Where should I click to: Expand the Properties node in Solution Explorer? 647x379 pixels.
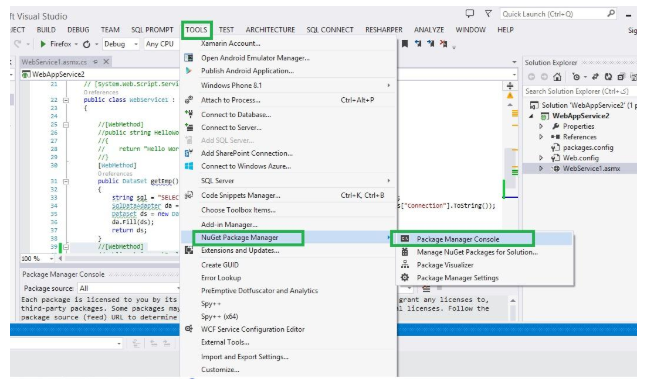541,126
